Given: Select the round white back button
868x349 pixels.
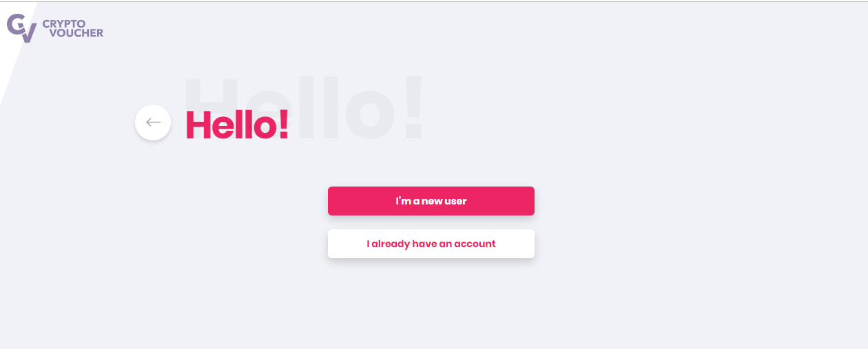Looking at the screenshot, I should (153, 123).
